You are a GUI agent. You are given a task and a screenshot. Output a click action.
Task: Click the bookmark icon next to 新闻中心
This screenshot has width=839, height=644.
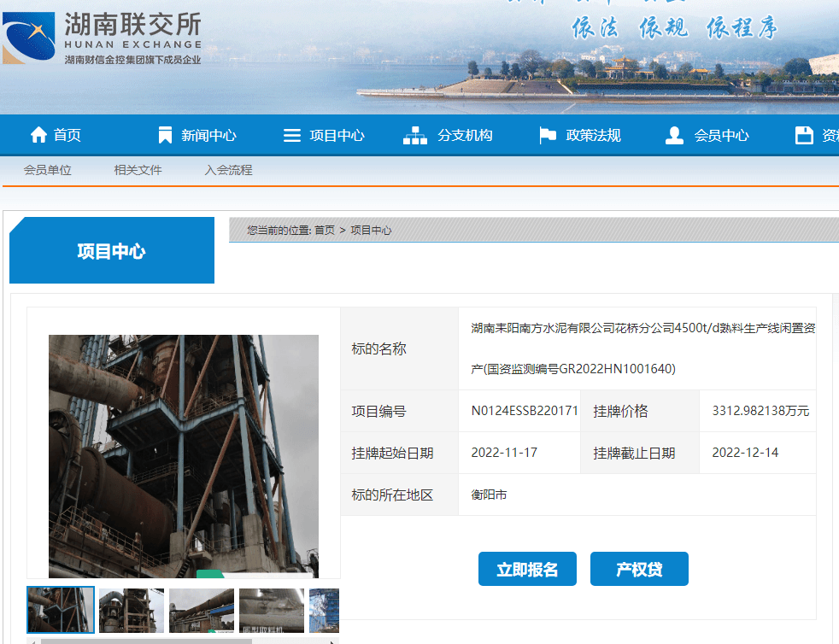point(166,135)
